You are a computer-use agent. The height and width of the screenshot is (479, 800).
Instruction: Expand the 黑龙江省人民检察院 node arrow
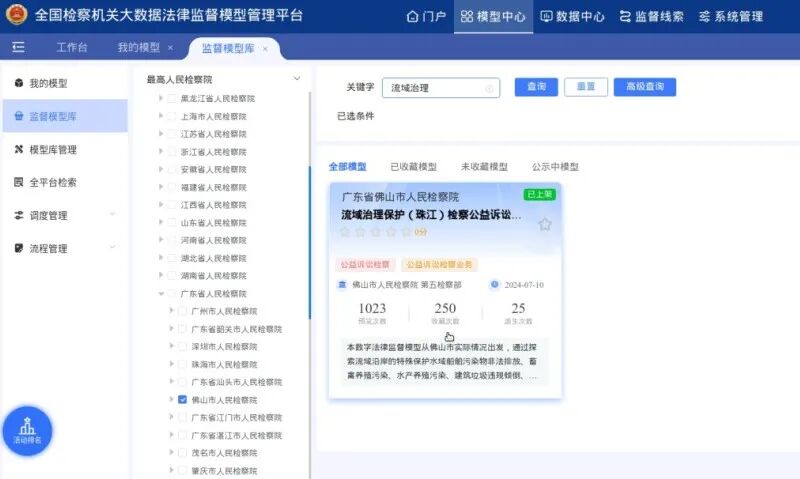(161, 98)
